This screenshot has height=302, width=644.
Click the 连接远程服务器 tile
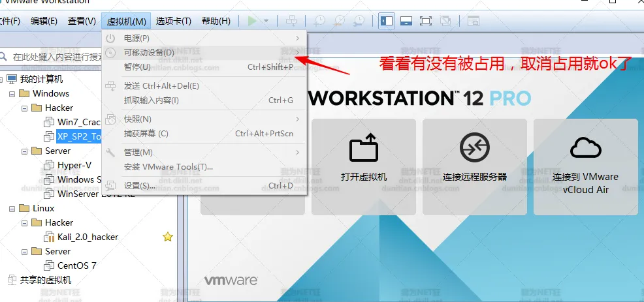click(474, 166)
